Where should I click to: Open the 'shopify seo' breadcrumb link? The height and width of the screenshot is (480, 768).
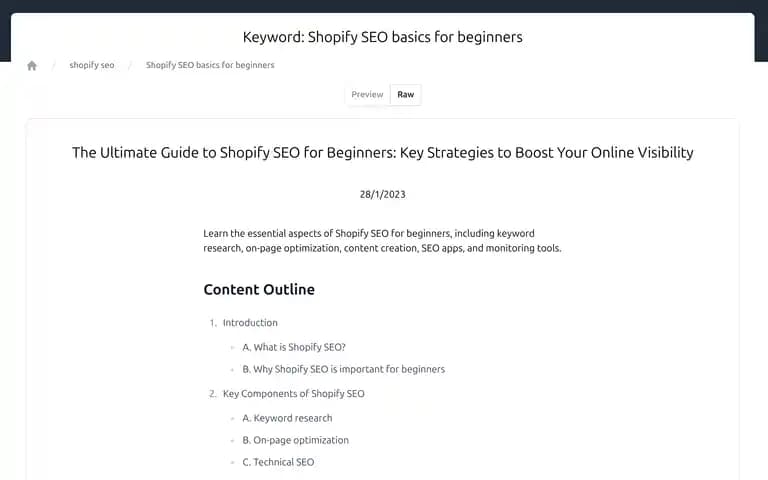click(x=92, y=65)
